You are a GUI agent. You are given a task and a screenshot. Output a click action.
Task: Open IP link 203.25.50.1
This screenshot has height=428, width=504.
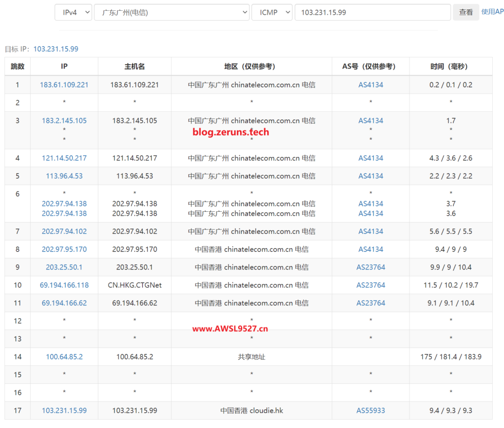click(64, 267)
